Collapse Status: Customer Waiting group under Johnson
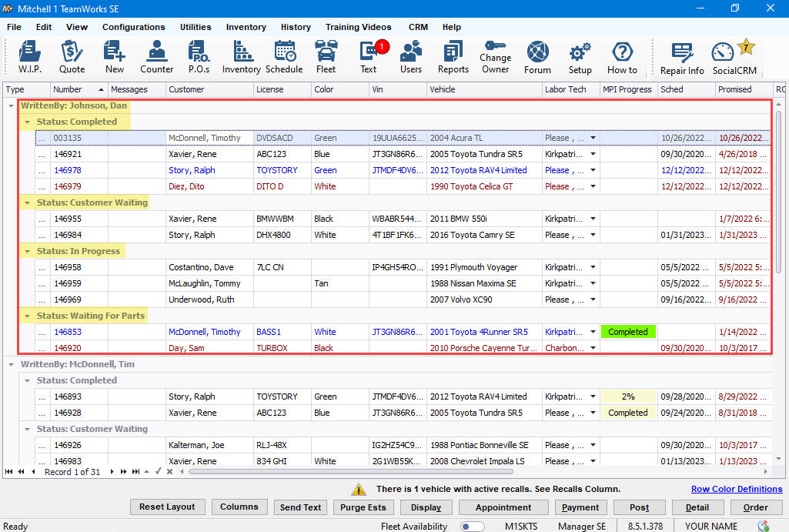This screenshot has height=532, width=789. 28,202
